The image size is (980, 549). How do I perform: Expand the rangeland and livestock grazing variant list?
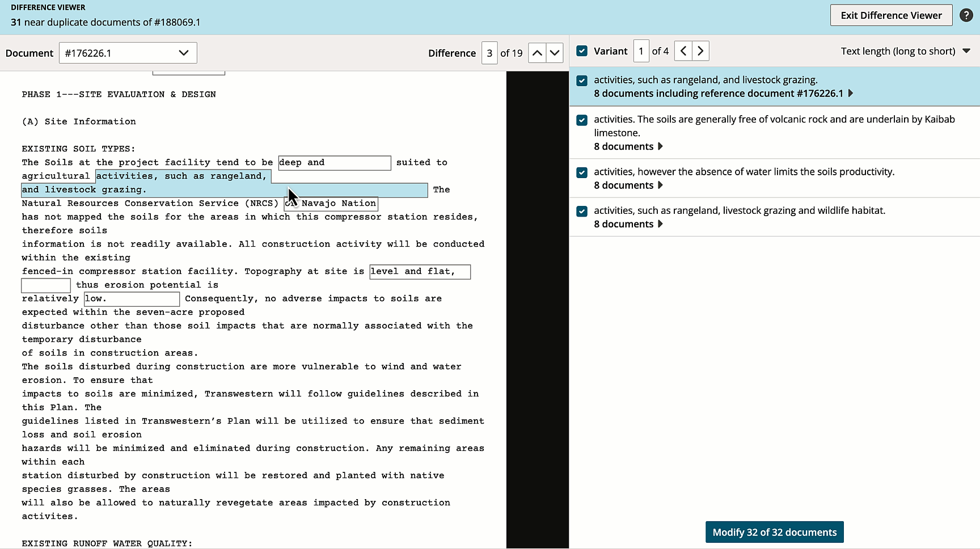(x=850, y=94)
